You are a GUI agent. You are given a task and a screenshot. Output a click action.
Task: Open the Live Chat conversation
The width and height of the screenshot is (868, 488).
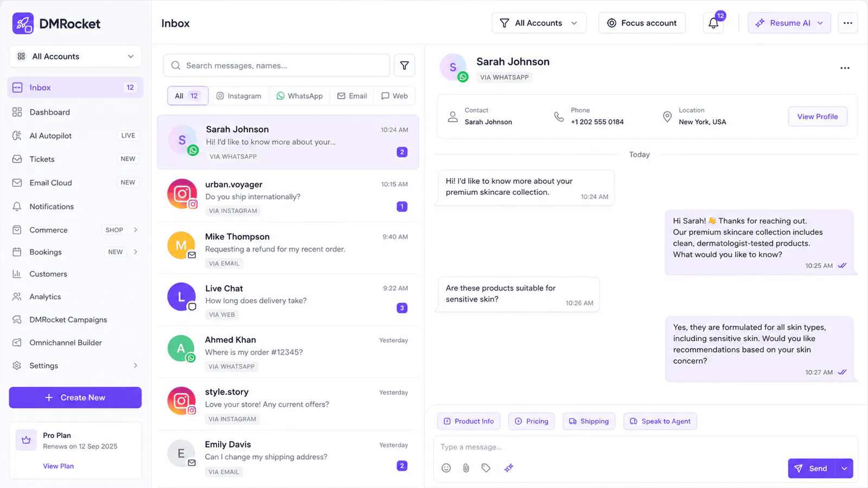(x=288, y=300)
